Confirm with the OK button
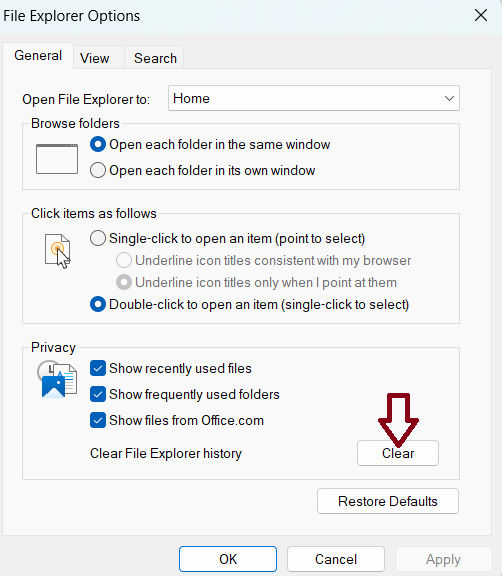The height and width of the screenshot is (576, 502). click(228, 559)
